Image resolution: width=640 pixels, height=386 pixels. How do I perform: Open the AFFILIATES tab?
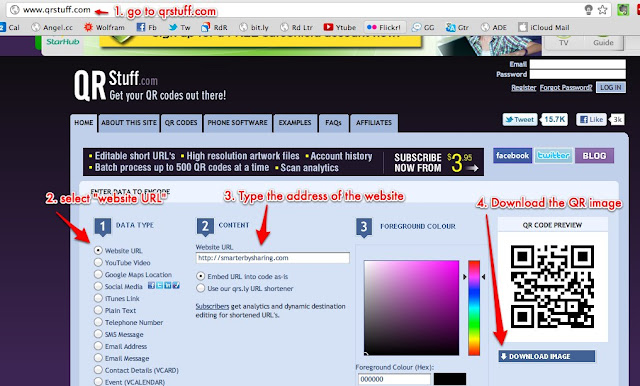coord(374,123)
